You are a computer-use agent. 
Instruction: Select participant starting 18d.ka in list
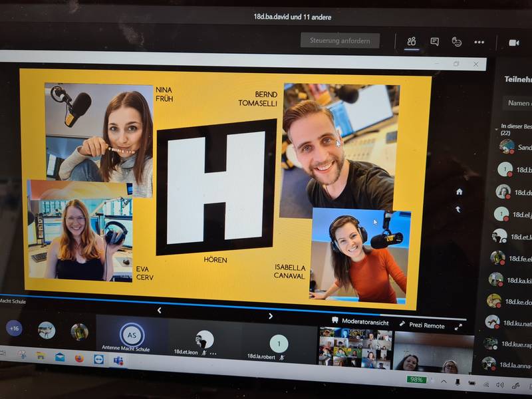[509, 280]
